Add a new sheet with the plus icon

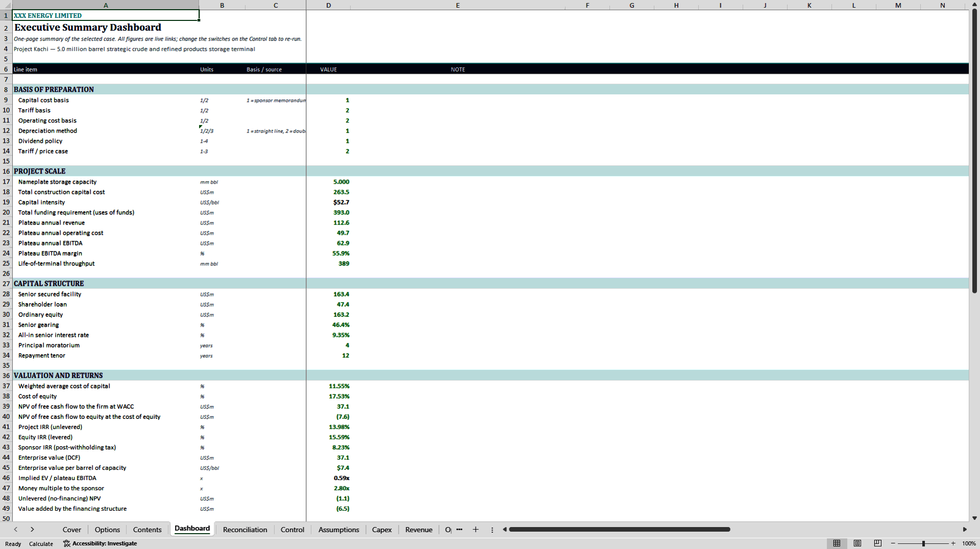click(476, 530)
